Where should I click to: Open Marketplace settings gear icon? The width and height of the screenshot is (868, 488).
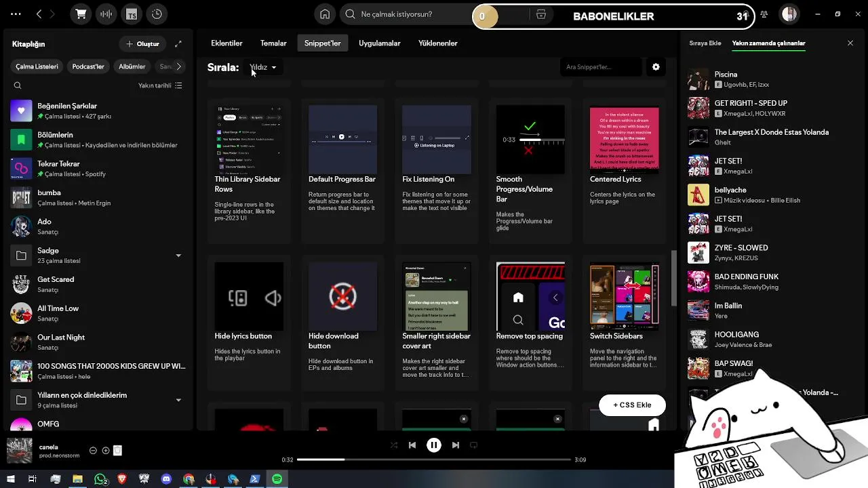(x=656, y=67)
